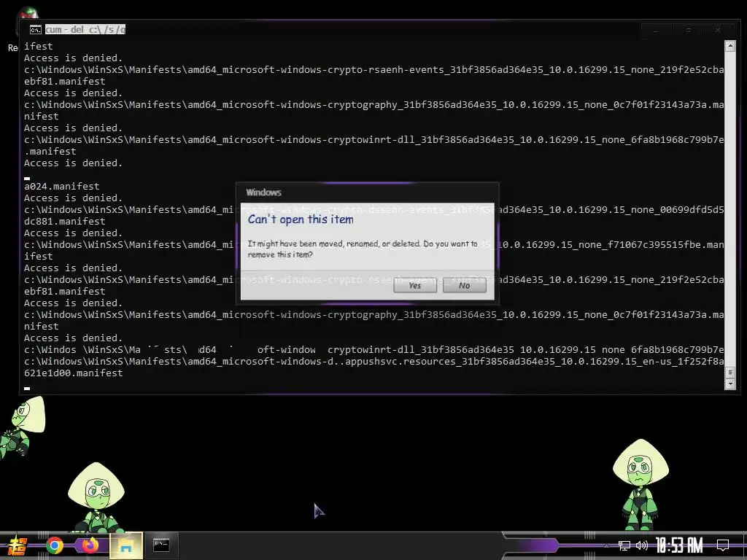Switch to the command prompt taskbar icon
The width and height of the screenshot is (747, 560).
(161, 545)
